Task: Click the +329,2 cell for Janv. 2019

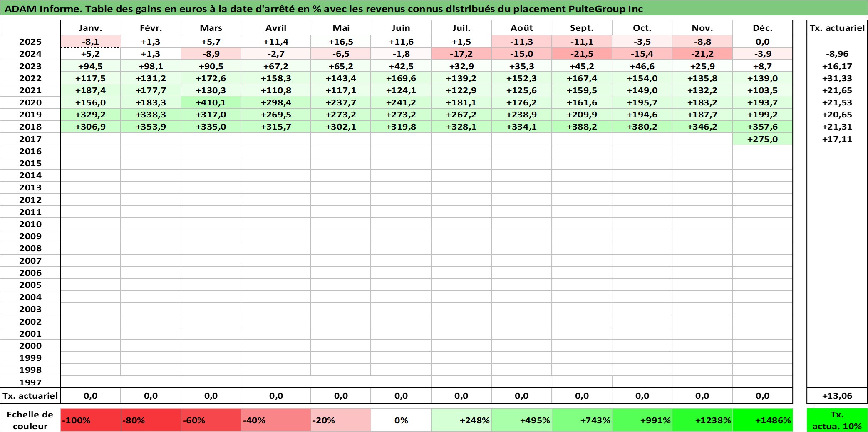Action: (x=91, y=115)
